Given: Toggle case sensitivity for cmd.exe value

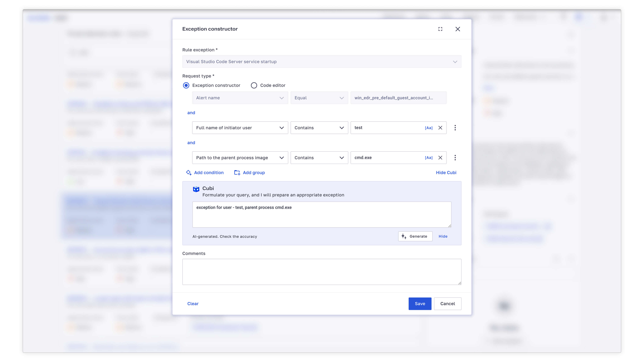Looking at the screenshot, I should 428,158.
